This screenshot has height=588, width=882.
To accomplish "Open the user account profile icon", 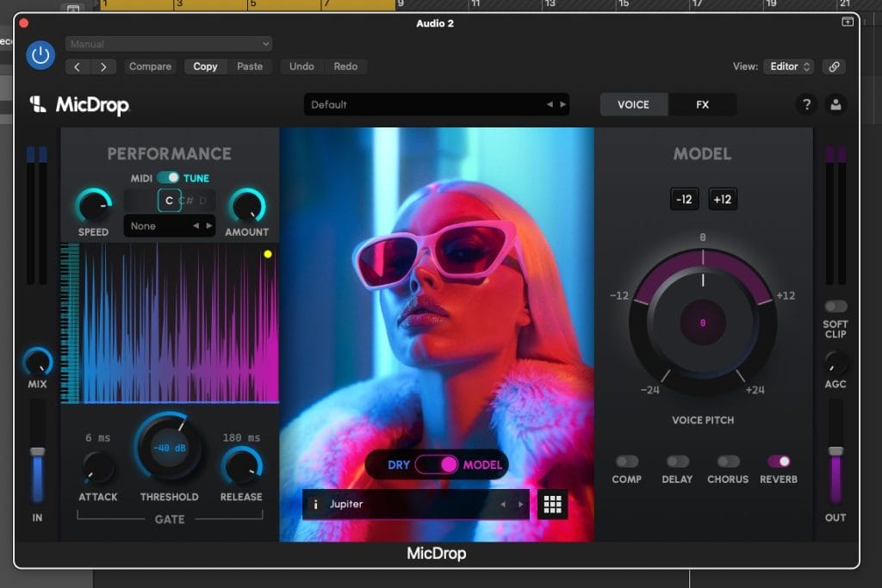I will (x=835, y=105).
